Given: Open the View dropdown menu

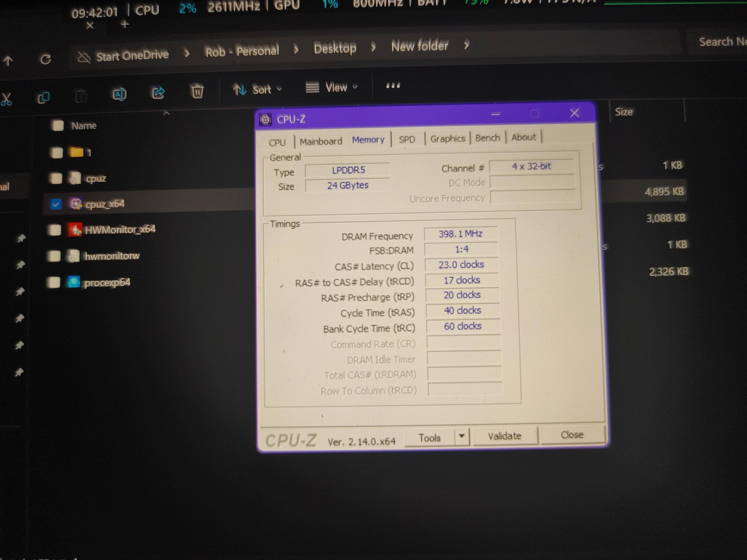Looking at the screenshot, I should [331, 88].
